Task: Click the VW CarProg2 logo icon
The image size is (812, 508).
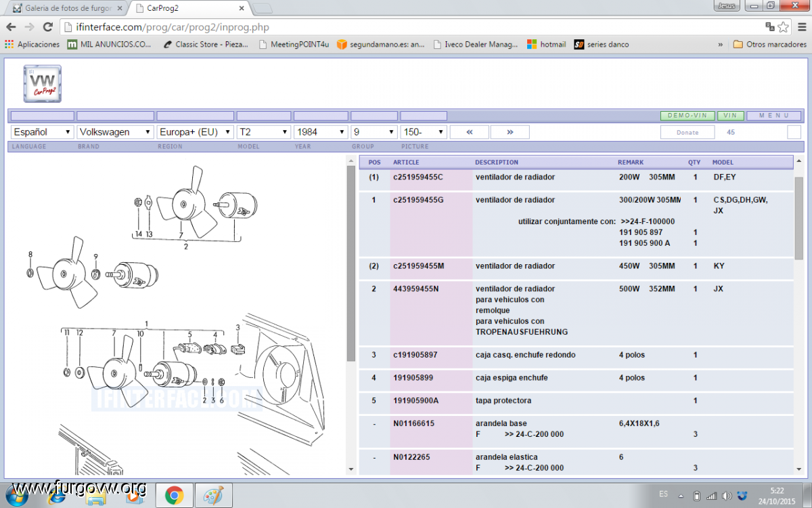Action: pyautogui.click(x=43, y=84)
